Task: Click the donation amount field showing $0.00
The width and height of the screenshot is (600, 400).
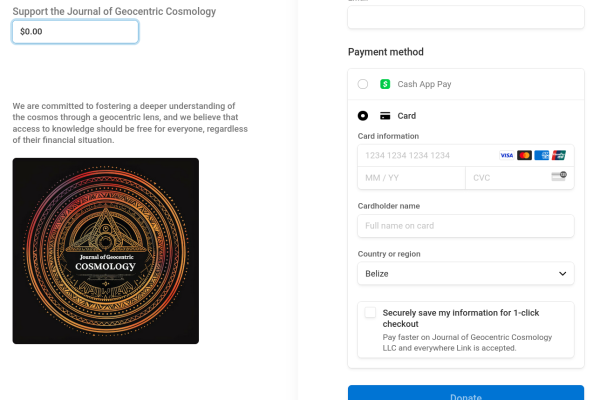Action: click(x=75, y=32)
